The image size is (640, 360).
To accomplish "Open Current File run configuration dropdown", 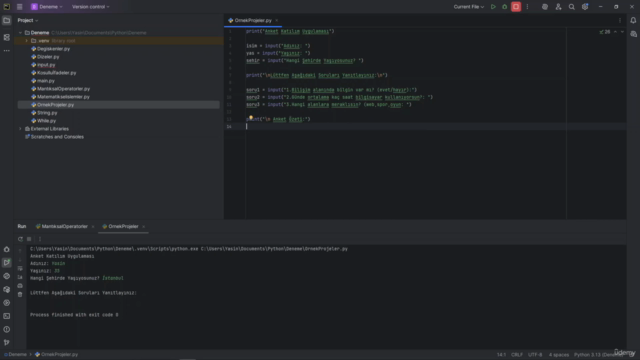I will [x=469, y=7].
